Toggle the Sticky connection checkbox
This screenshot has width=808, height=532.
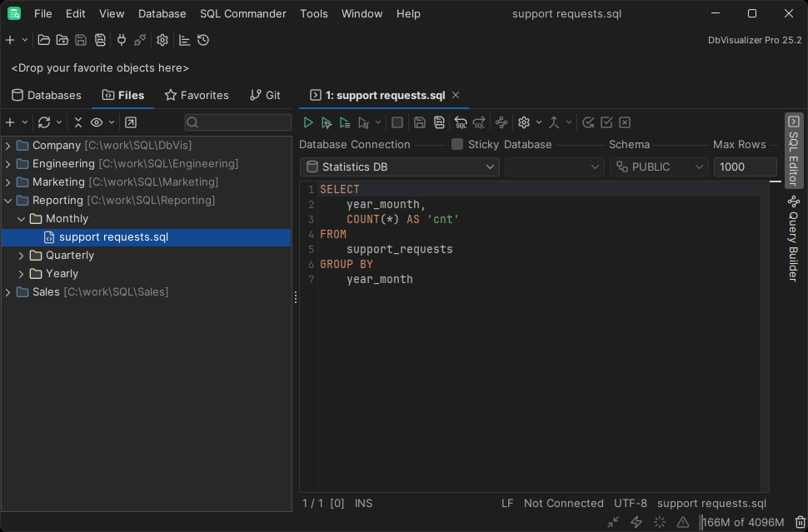pos(457,144)
